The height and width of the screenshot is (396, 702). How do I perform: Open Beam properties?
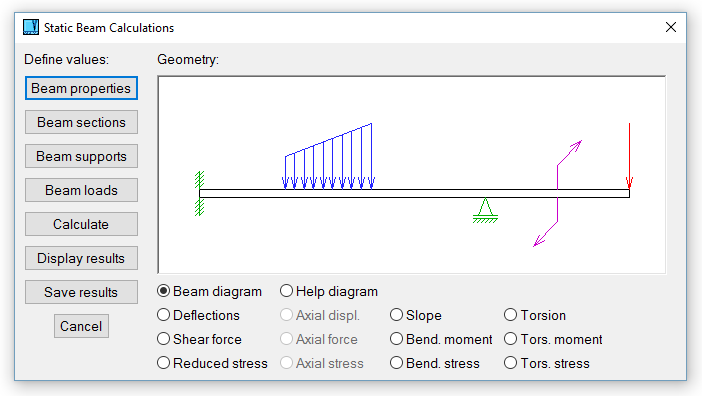click(81, 88)
